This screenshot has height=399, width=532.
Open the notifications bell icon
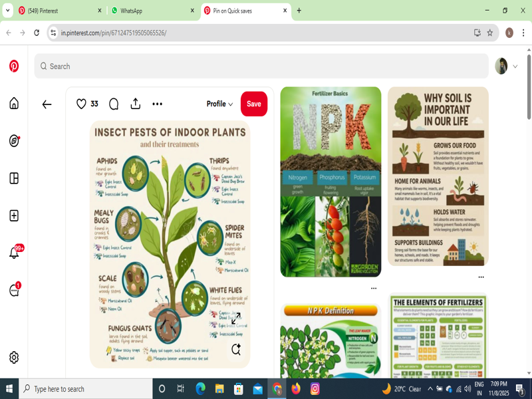14,253
